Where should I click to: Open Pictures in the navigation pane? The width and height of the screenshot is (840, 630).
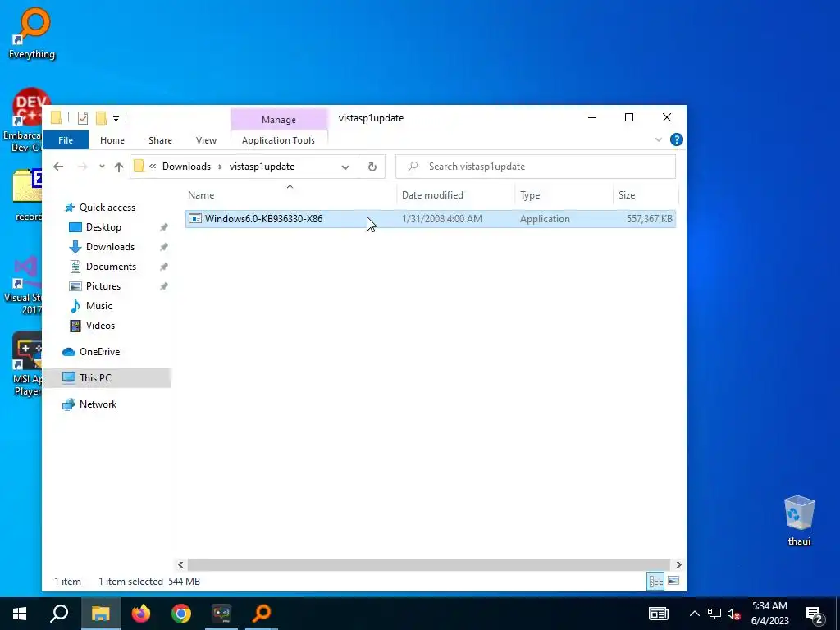(103, 286)
